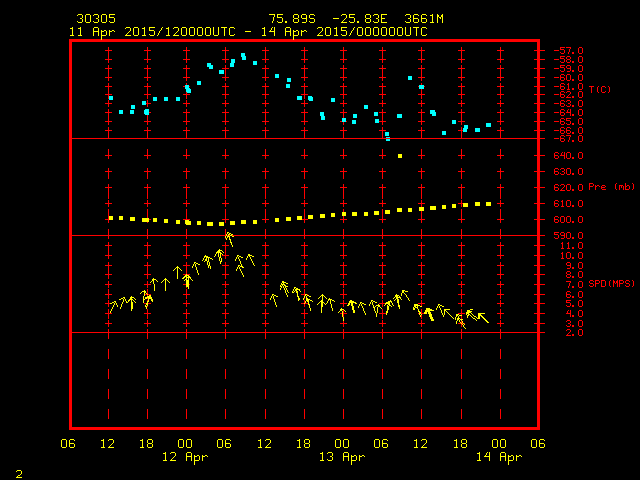Click start date "11 Apr 2015/120000UTC"
Image resolution: width=640 pixels, height=480 pixels.
pyautogui.click(x=152, y=32)
